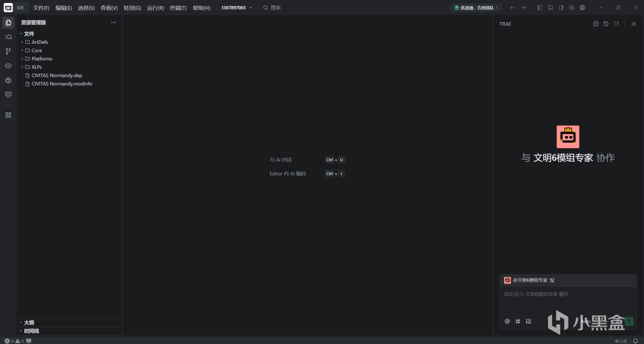The width and height of the screenshot is (644, 344).
Task: Open the Run and Debug bug icon
Action: (x=8, y=80)
